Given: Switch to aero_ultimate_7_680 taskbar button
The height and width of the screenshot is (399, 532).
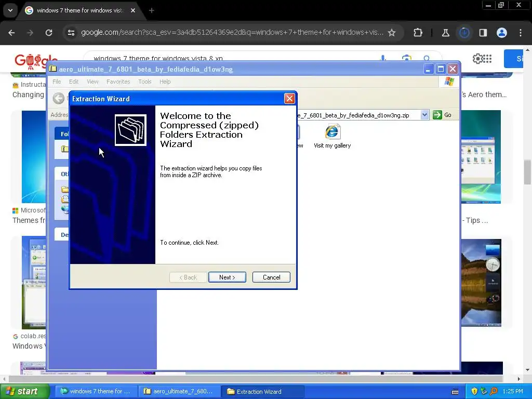Looking at the screenshot, I should pos(180,391).
